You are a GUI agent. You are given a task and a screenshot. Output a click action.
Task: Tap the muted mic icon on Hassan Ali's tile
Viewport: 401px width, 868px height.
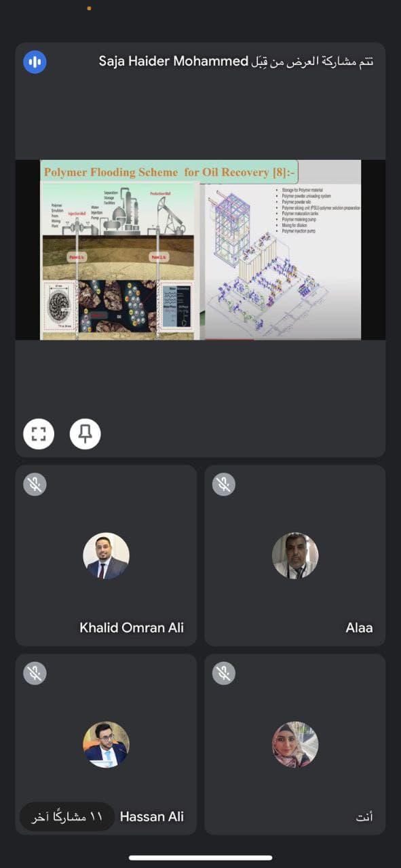34,673
